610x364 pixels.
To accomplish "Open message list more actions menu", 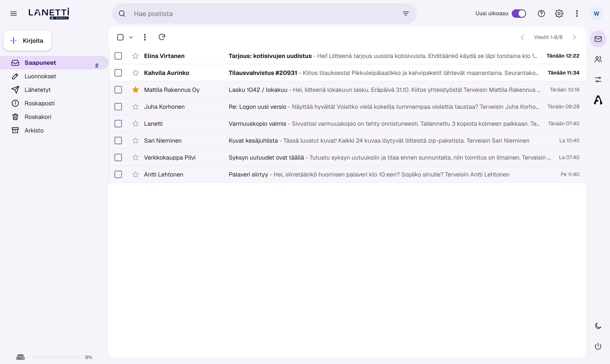I will click(x=145, y=37).
